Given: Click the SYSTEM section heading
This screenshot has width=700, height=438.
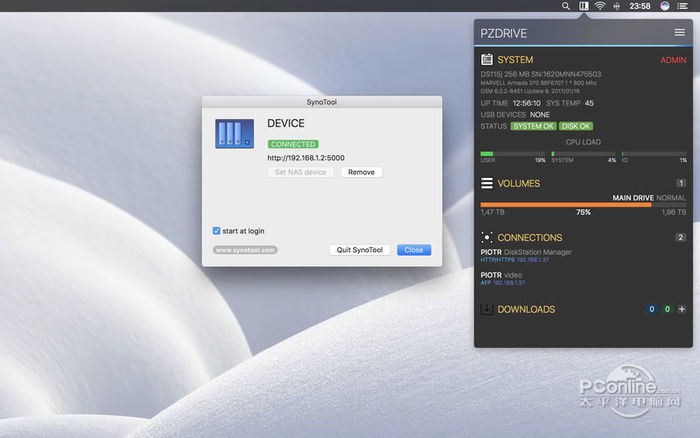Looking at the screenshot, I should pos(515,60).
